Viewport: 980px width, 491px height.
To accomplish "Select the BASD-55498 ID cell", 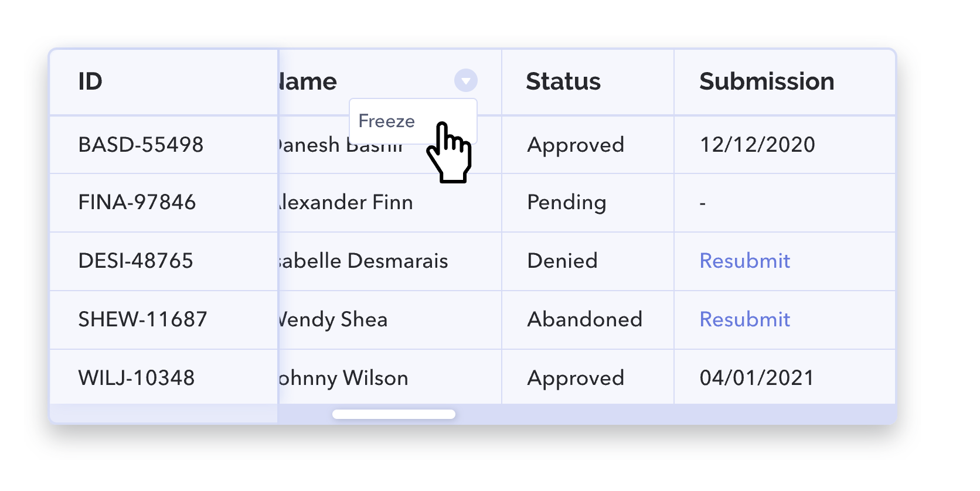I will pos(164,145).
